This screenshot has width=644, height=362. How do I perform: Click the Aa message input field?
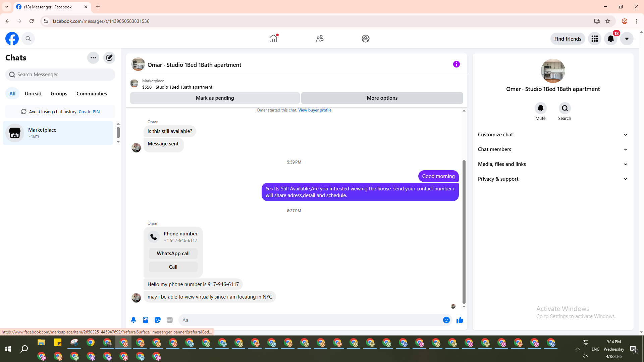310,320
